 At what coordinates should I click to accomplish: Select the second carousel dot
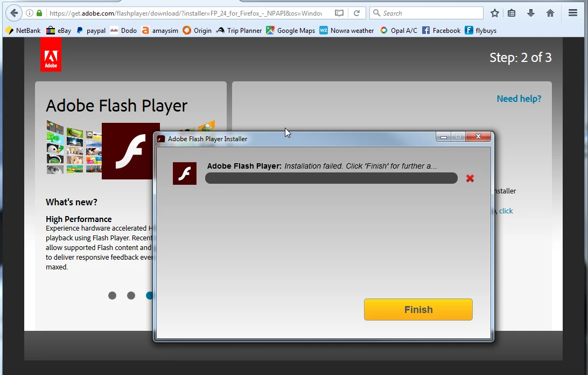[x=131, y=295]
